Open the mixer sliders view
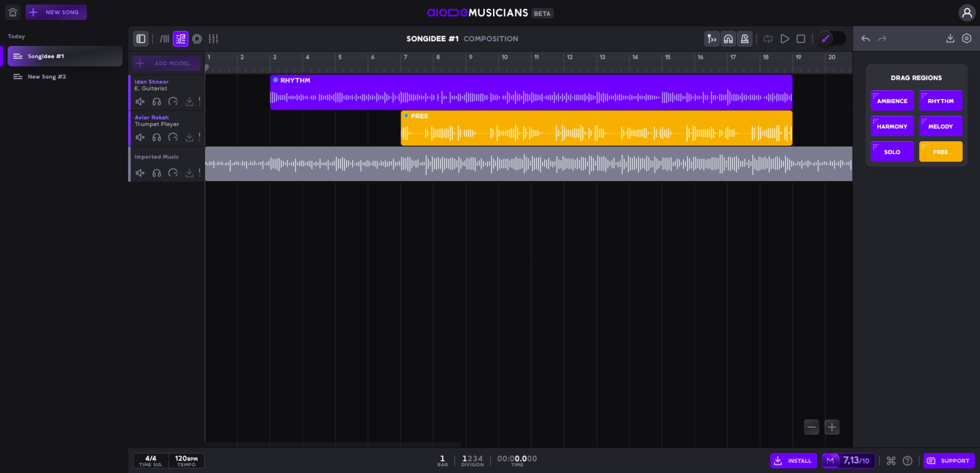Screen dimensions: 980x473 [214, 39]
